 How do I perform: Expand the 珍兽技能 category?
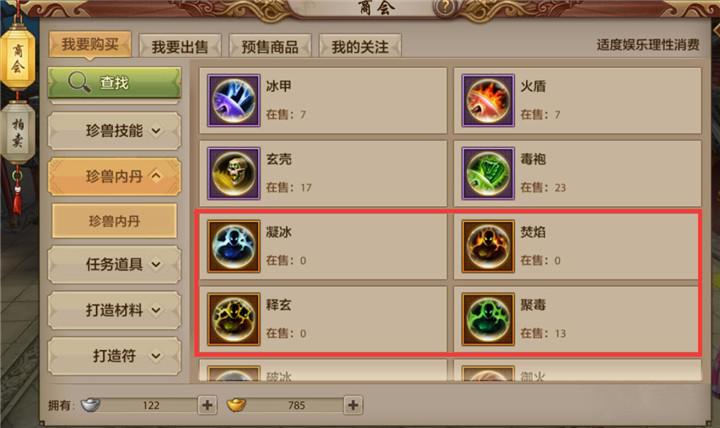(x=114, y=131)
